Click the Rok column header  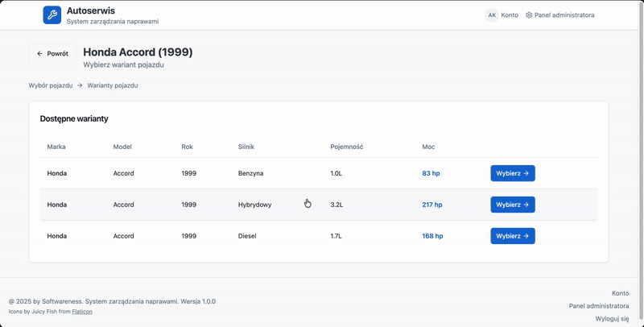[x=187, y=147]
